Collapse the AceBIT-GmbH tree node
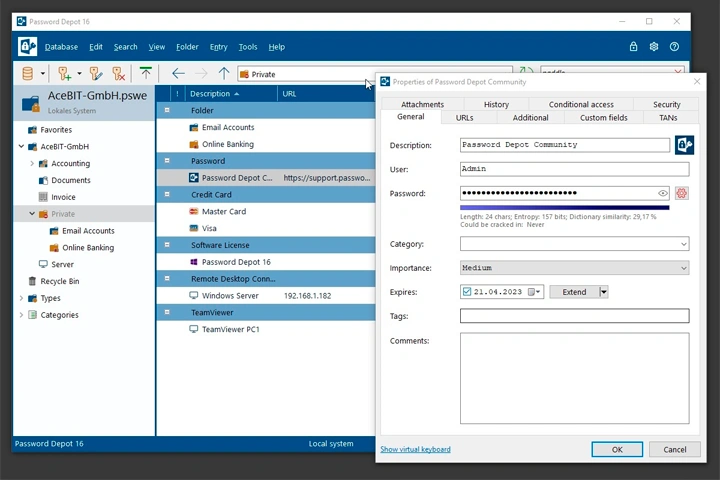Screen dimensions: 720x480 [x=21, y=147]
